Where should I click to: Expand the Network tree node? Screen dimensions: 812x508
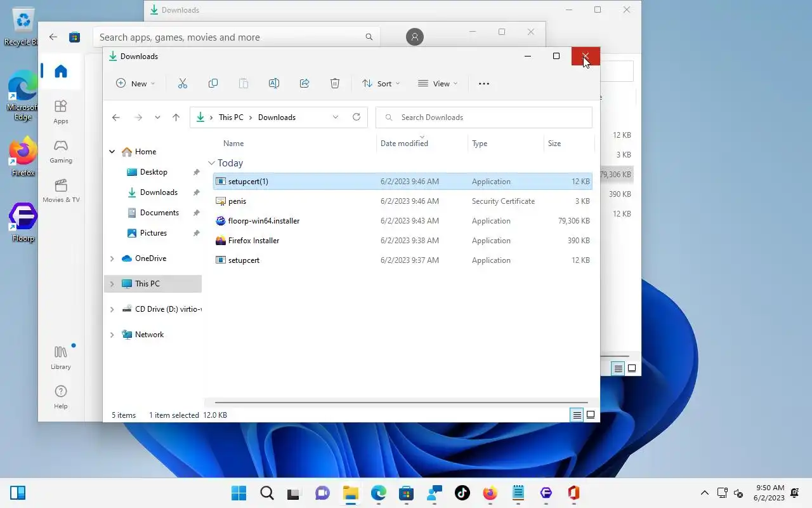pos(112,335)
